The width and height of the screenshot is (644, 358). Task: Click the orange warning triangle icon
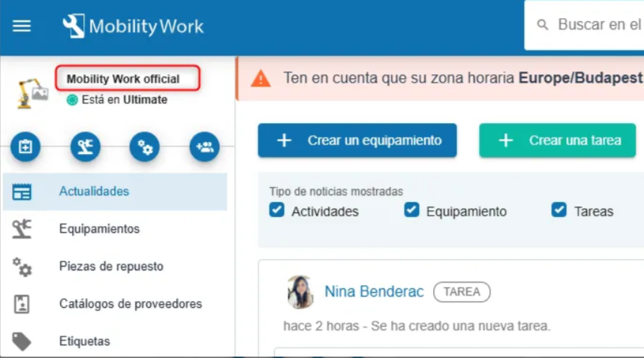point(260,78)
